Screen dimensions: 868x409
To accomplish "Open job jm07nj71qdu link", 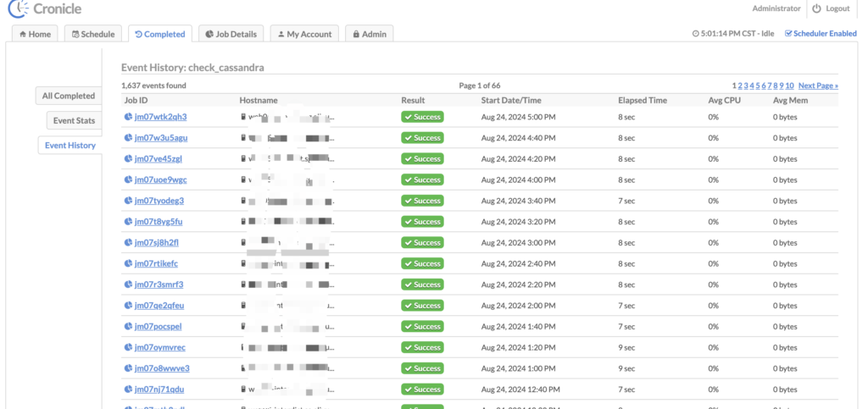I will [x=159, y=390].
